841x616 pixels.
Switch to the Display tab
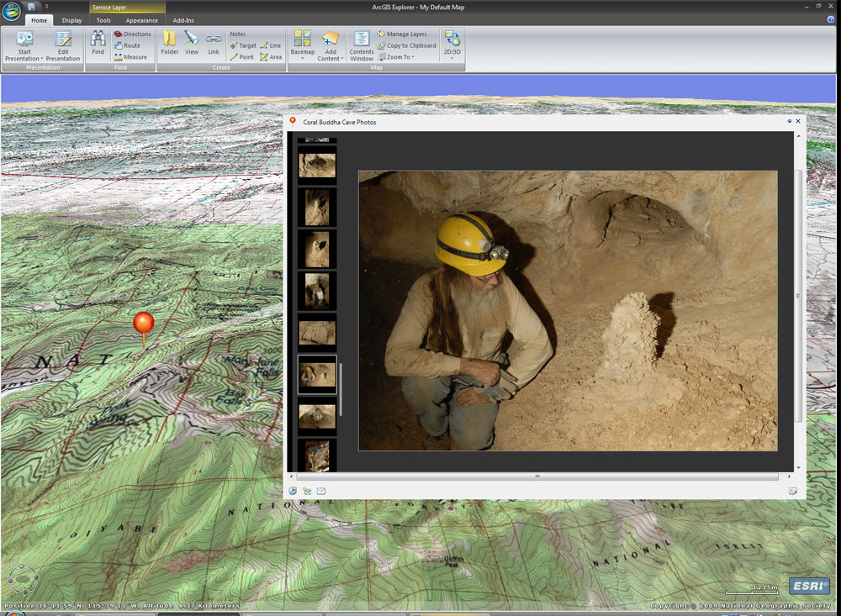[71, 20]
